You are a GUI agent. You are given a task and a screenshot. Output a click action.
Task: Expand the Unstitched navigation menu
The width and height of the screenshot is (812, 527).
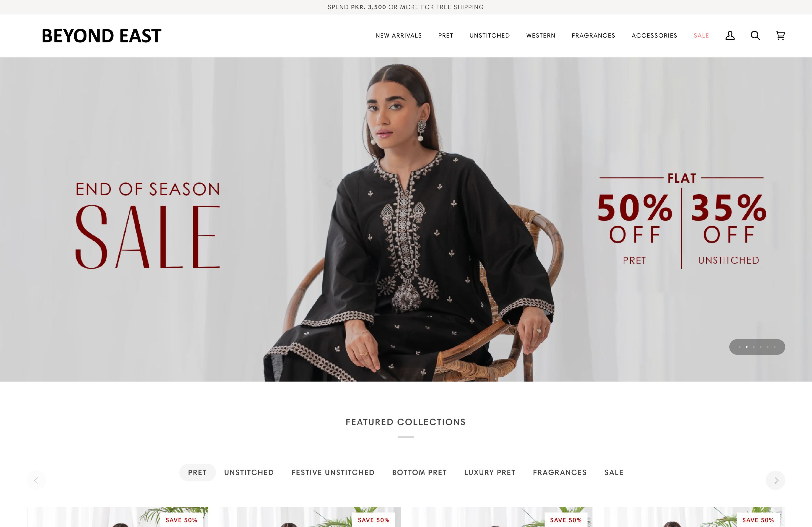pos(490,35)
